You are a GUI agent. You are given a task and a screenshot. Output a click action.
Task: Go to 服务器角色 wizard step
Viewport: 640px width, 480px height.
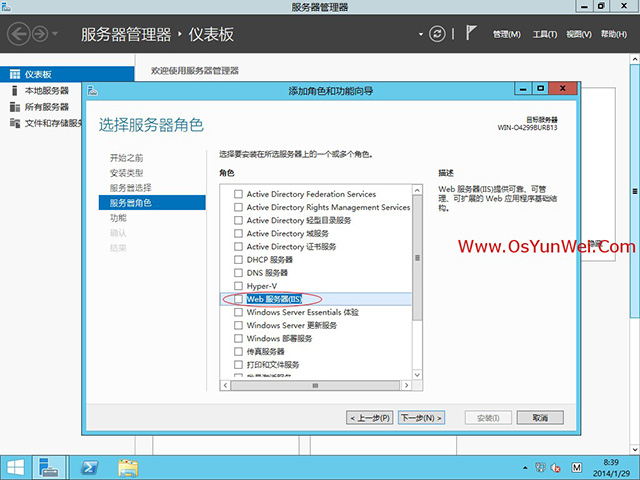point(152,203)
